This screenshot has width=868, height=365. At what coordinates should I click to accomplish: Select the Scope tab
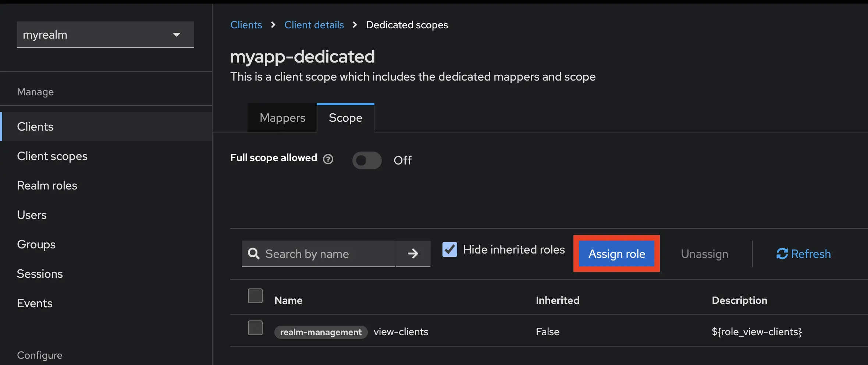click(345, 118)
